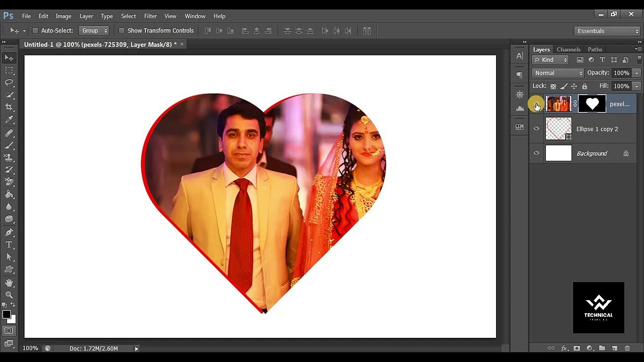Close the Untitled-1 document tab
644x362 pixels.
click(182, 44)
